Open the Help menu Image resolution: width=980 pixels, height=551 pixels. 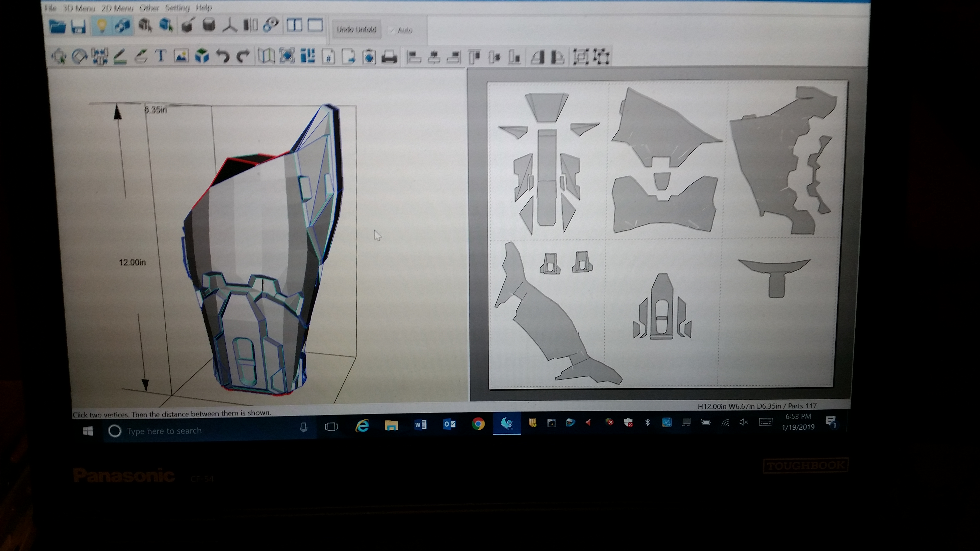tap(204, 8)
